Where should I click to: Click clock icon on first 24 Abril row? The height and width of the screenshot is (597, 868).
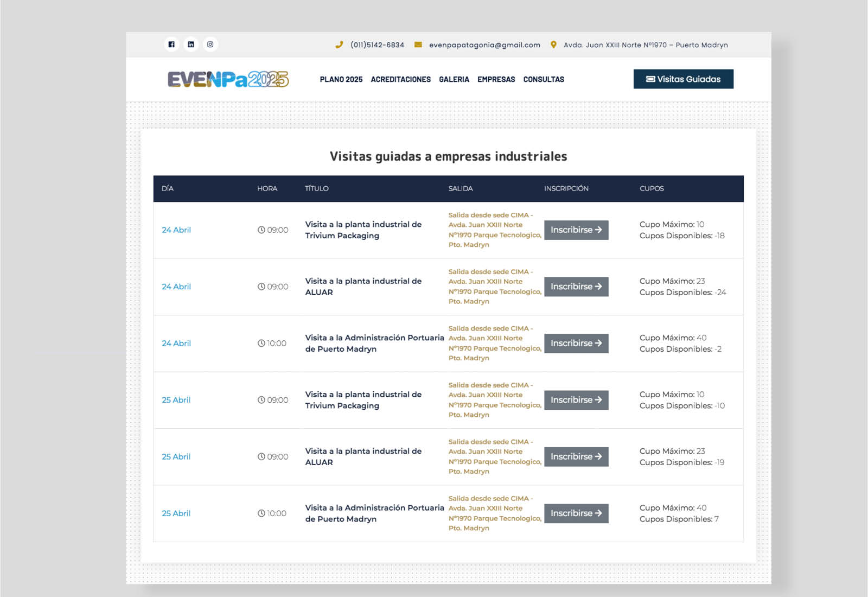coord(261,230)
